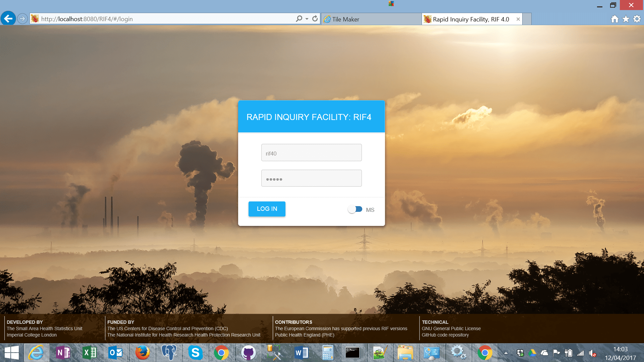Click the battery power tray icon
This screenshot has width=644, height=362.
point(569,353)
